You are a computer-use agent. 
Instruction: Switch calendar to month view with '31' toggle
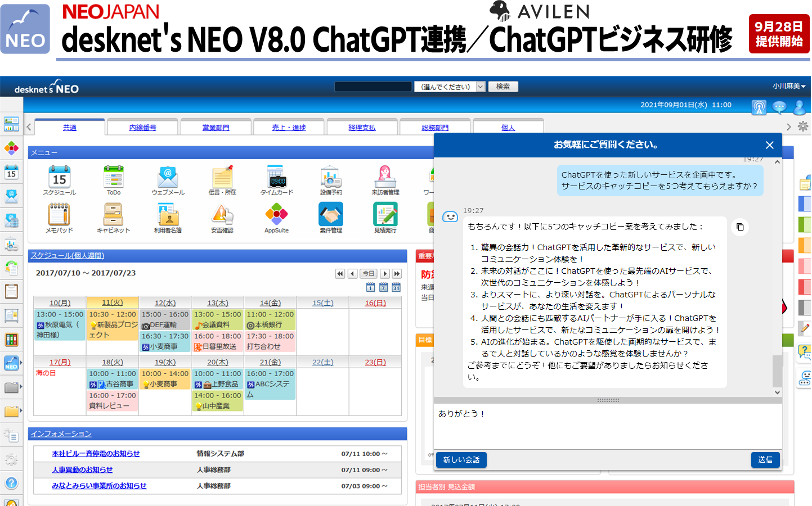tap(396, 287)
